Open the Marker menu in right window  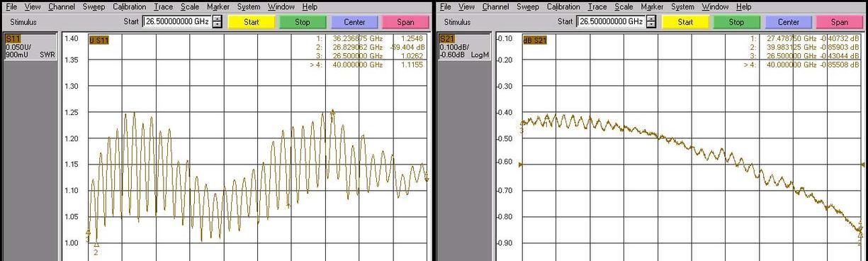pyautogui.click(x=651, y=6)
